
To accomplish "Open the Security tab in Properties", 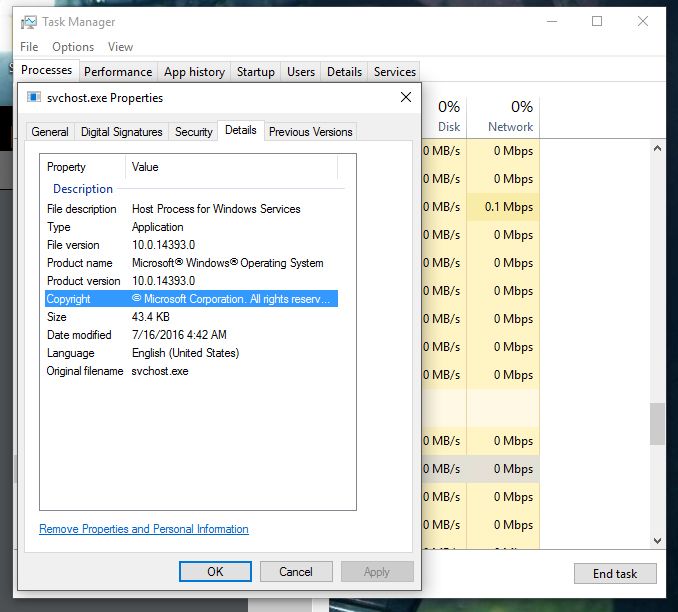I will point(194,132).
